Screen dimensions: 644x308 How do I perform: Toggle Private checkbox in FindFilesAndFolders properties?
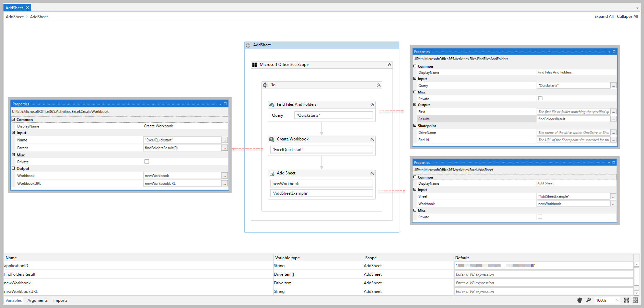[x=540, y=99]
